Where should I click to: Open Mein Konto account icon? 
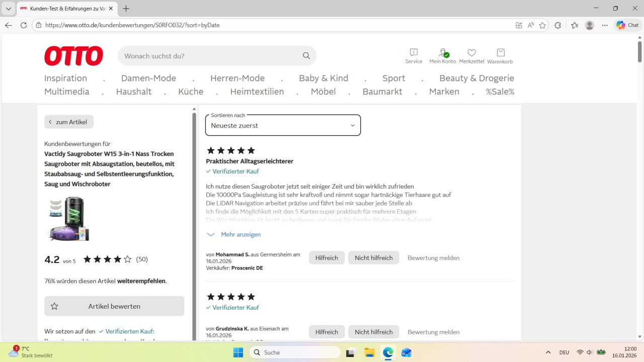442,56
